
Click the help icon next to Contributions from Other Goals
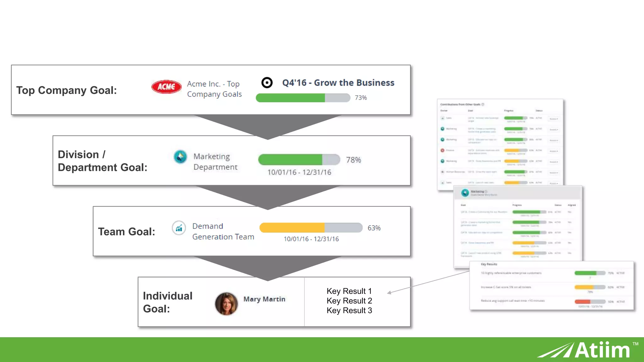(x=483, y=104)
